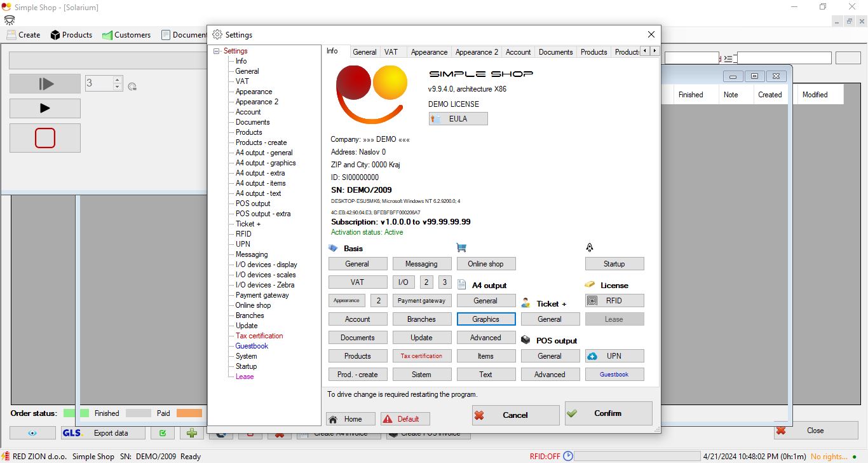Select the Guestbook tree item
This screenshot has height=463, width=868.
252,346
